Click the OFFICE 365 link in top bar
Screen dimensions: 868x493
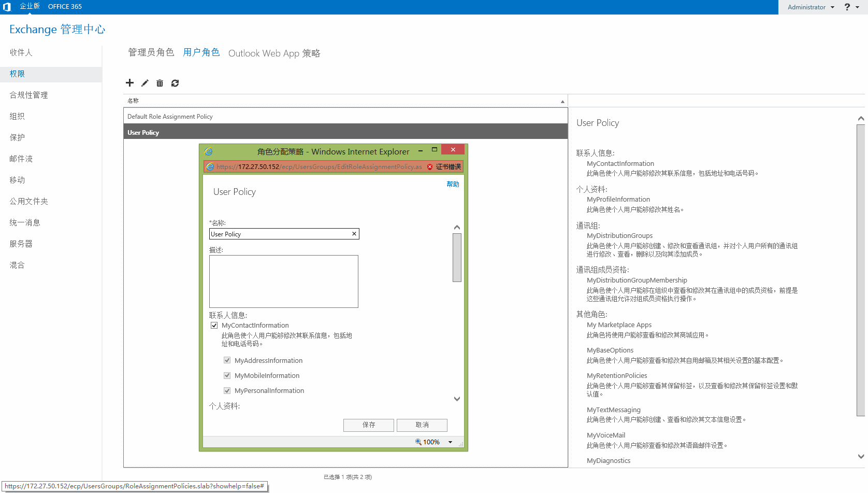click(x=65, y=7)
